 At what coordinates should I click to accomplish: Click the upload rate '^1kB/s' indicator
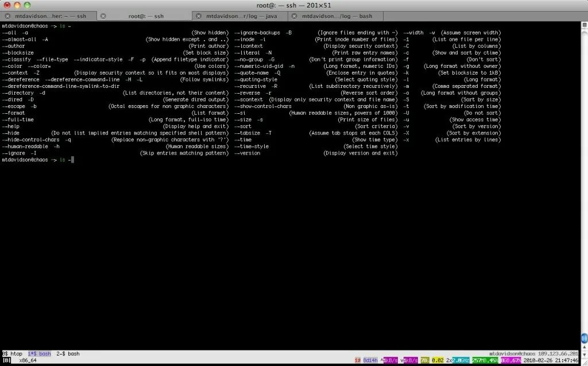tap(389, 360)
